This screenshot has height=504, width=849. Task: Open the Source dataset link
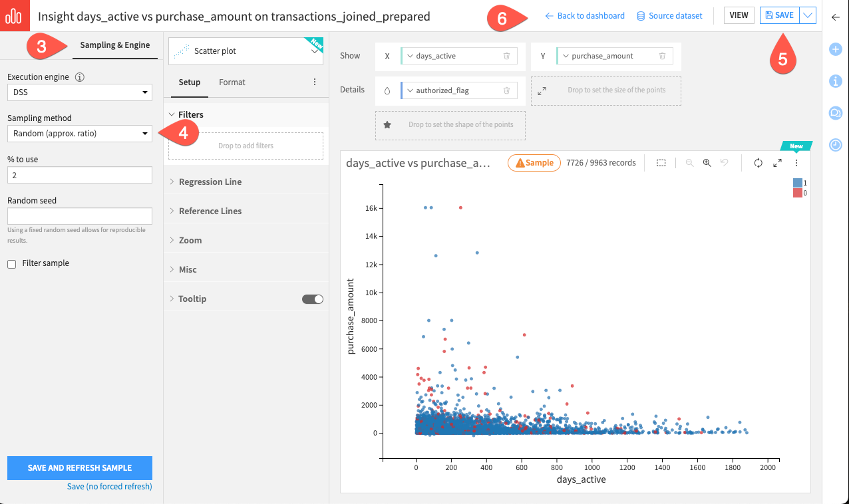(669, 16)
